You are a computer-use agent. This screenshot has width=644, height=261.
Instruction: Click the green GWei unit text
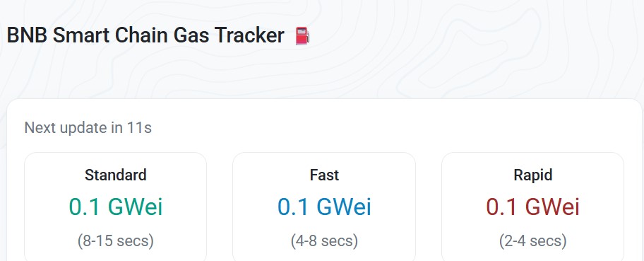tap(135, 207)
